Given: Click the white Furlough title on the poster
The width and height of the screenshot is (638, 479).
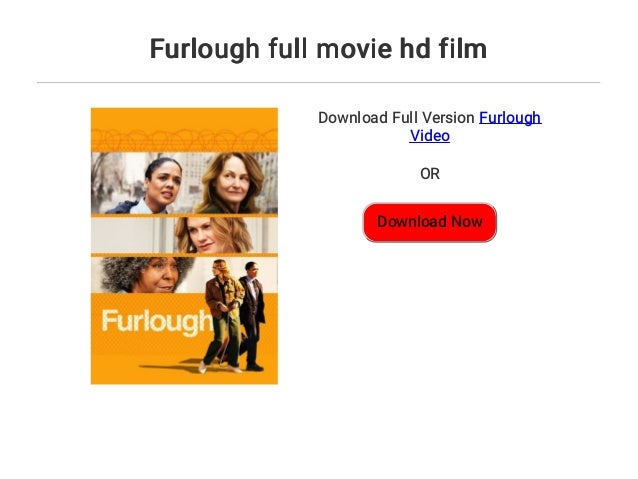Looking at the screenshot, I should pyautogui.click(x=157, y=322).
